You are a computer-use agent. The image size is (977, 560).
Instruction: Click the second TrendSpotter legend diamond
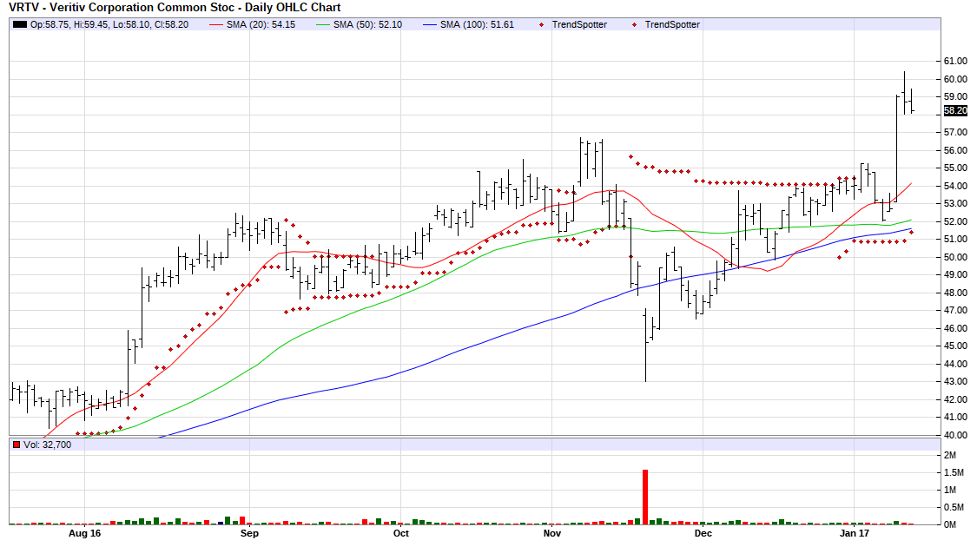point(634,25)
